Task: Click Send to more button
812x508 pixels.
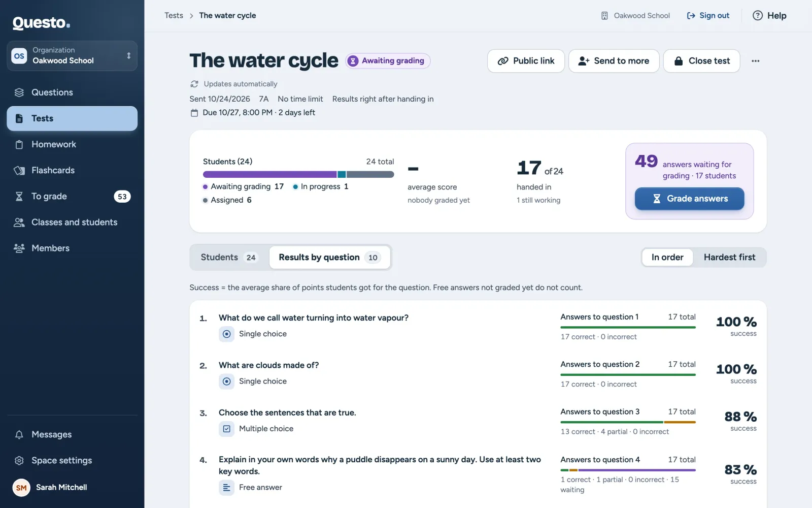Action: 614,61
